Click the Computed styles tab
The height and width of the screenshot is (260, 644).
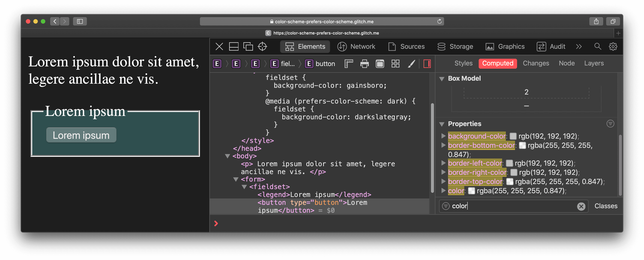pos(497,63)
